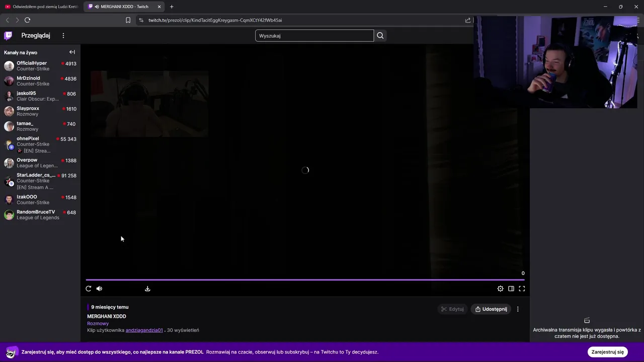The image size is (644, 362).
Task: Open the Rozmowy category link
Action: [x=98, y=323]
